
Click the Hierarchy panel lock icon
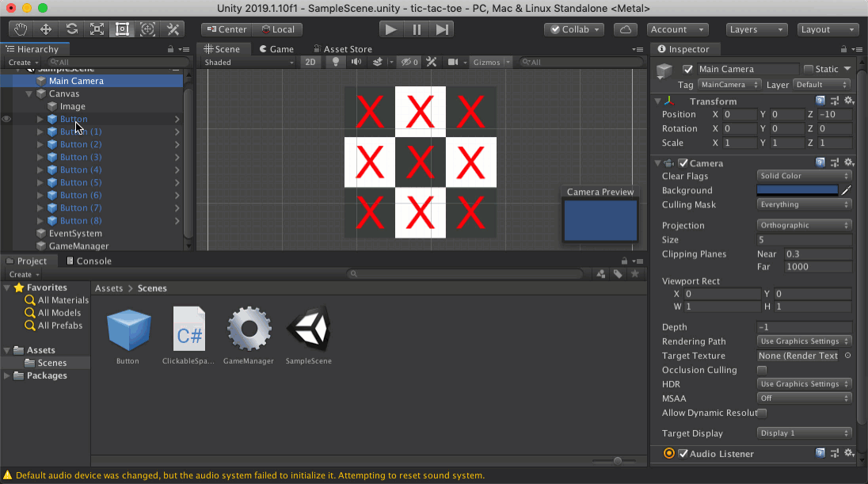click(170, 49)
